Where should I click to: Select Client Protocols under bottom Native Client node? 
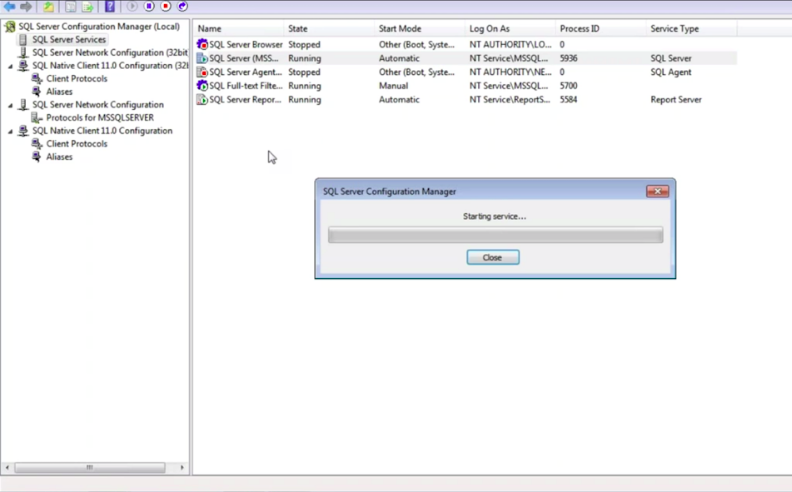point(77,144)
